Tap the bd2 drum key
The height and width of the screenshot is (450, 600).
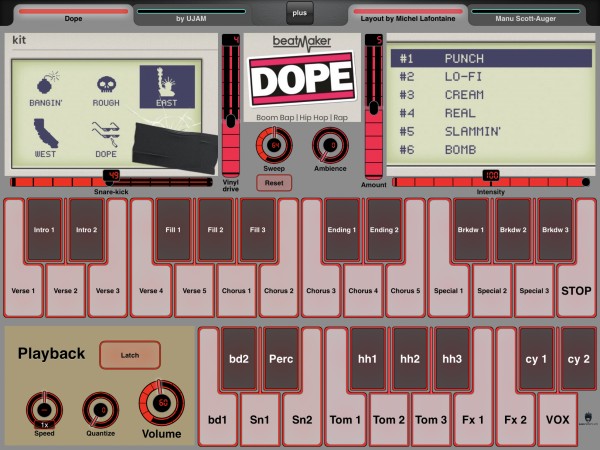pos(239,359)
